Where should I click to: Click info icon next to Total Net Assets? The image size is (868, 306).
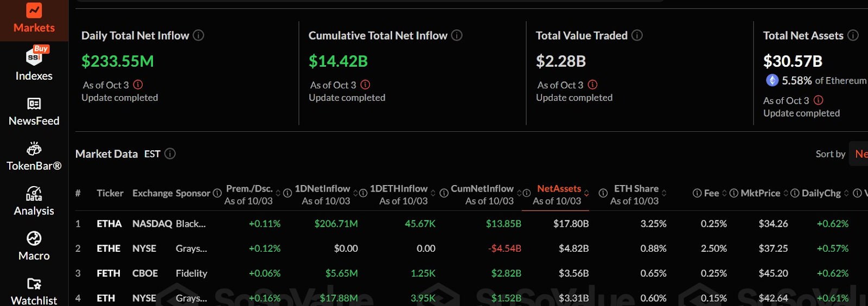[853, 35]
